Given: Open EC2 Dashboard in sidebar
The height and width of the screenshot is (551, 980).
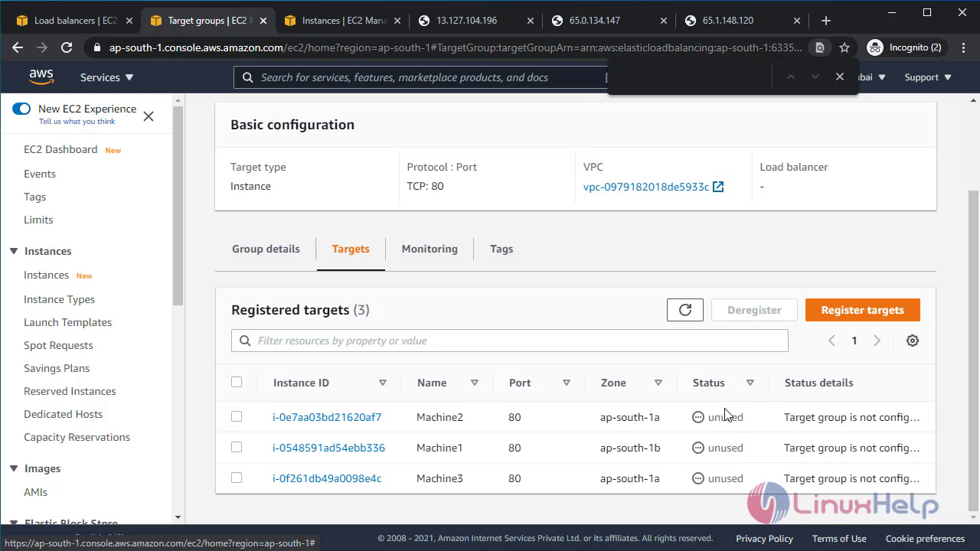Looking at the screenshot, I should (60, 149).
